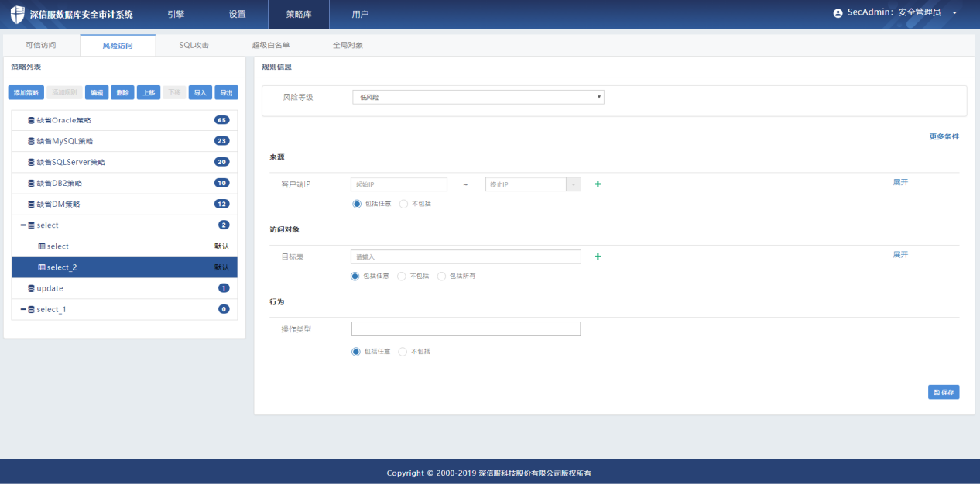Open the SecAdmin account dropdown arrow
This screenshot has height=485, width=980.
(x=954, y=14)
